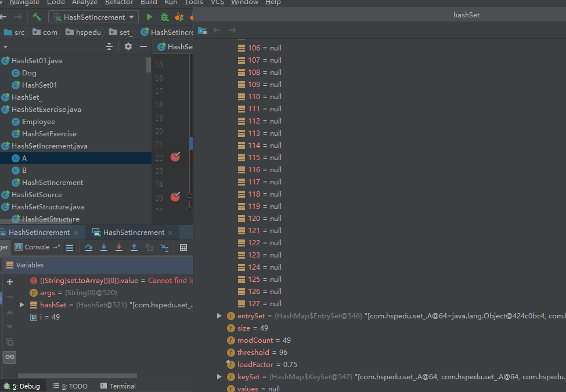The image size is (566, 392).
Task: Open the project view selector dropdown arrow
Action: click(5, 47)
